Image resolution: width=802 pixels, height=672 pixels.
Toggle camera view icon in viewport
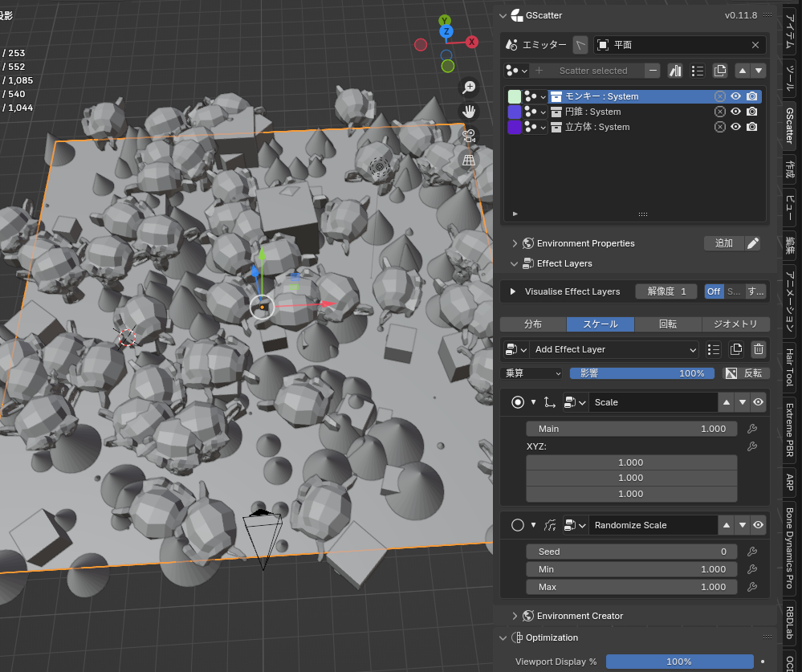tap(469, 136)
